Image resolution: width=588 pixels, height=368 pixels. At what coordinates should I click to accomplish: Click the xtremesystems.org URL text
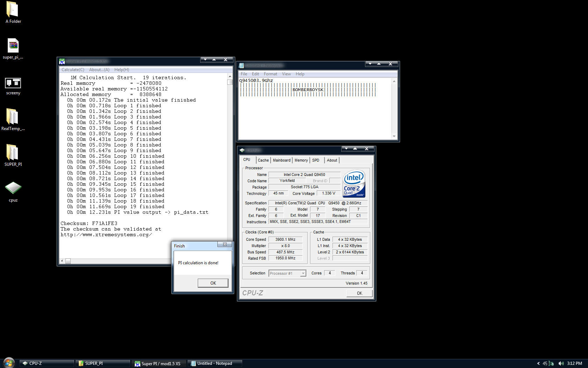106,234
